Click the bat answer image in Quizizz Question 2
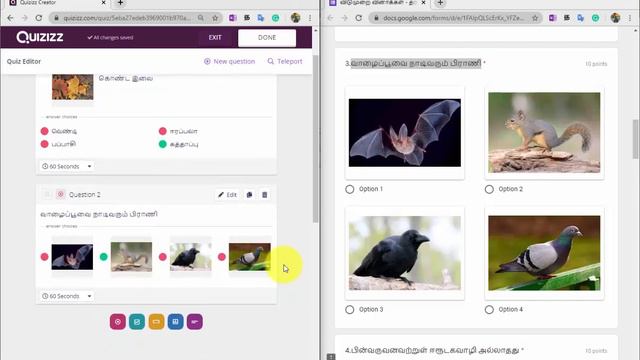This screenshot has height=360, width=640. tap(72, 257)
